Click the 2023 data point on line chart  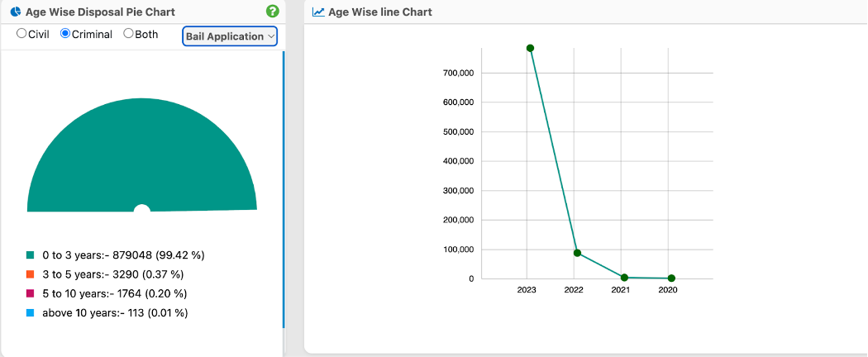530,48
